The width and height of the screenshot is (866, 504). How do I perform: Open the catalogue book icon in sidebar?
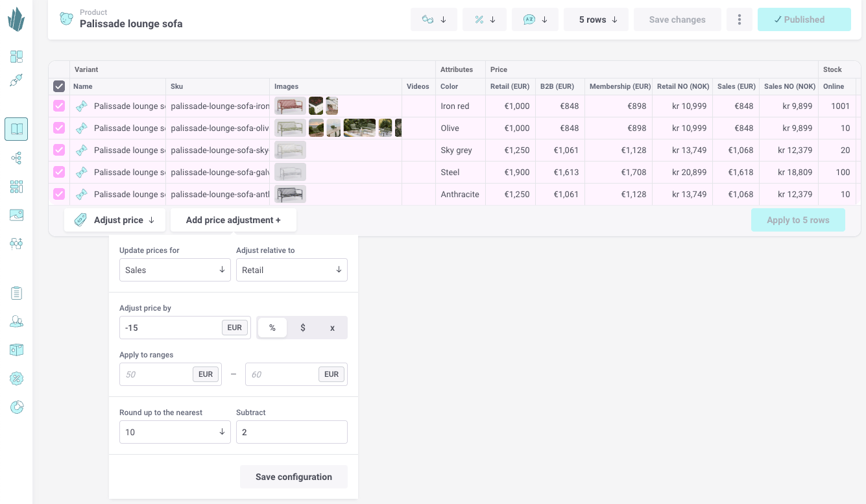[16, 129]
